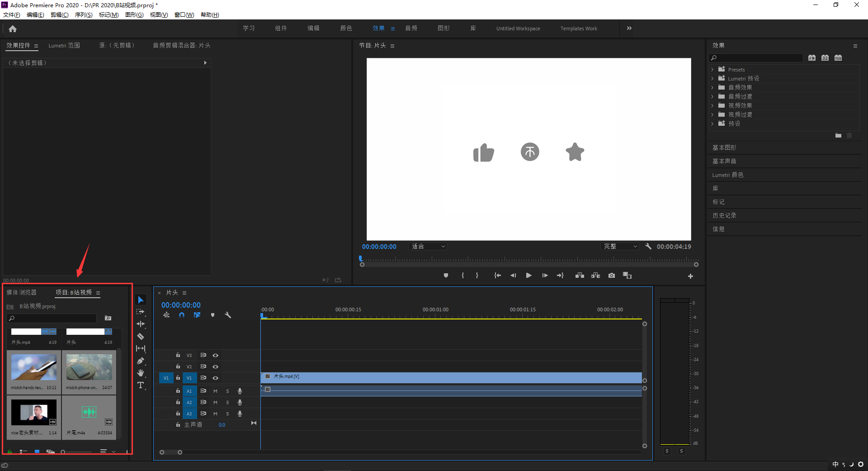Toggle sync lock on track A1
The height and width of the screenshot is (471, 868).
[203, 391]
